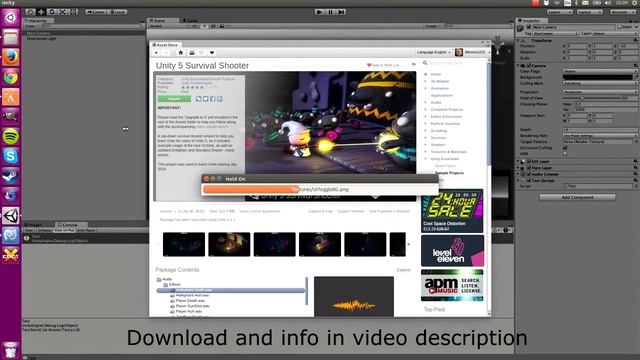
Task: Open the Culling Mask dropdown
Action: 600,83
